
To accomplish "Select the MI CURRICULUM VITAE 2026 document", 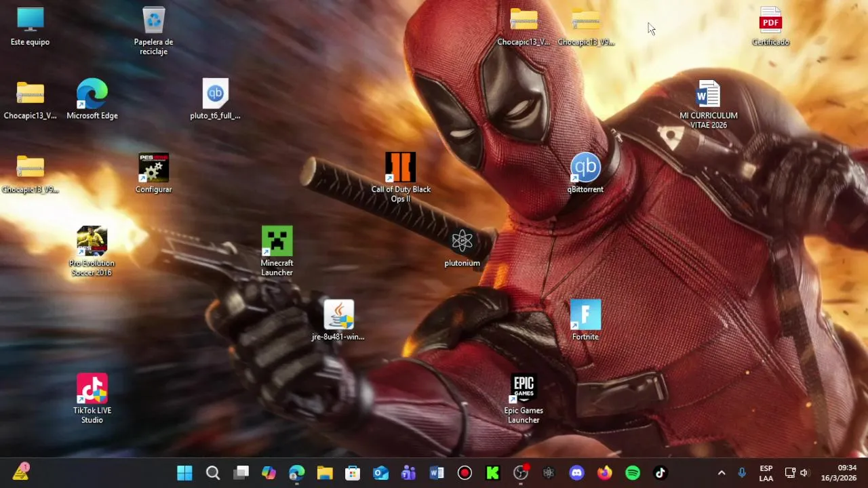I will (709, 105).
